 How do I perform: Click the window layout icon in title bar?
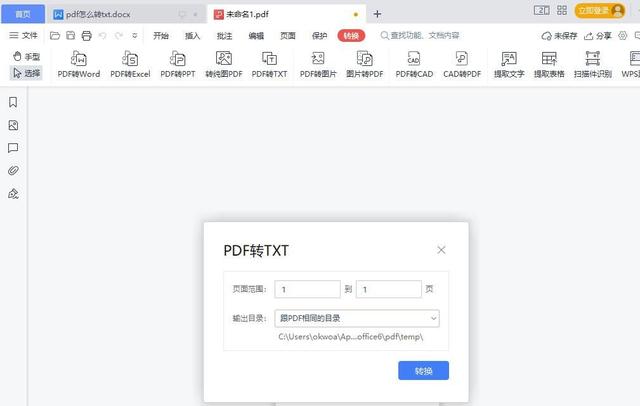pos(542,10)
